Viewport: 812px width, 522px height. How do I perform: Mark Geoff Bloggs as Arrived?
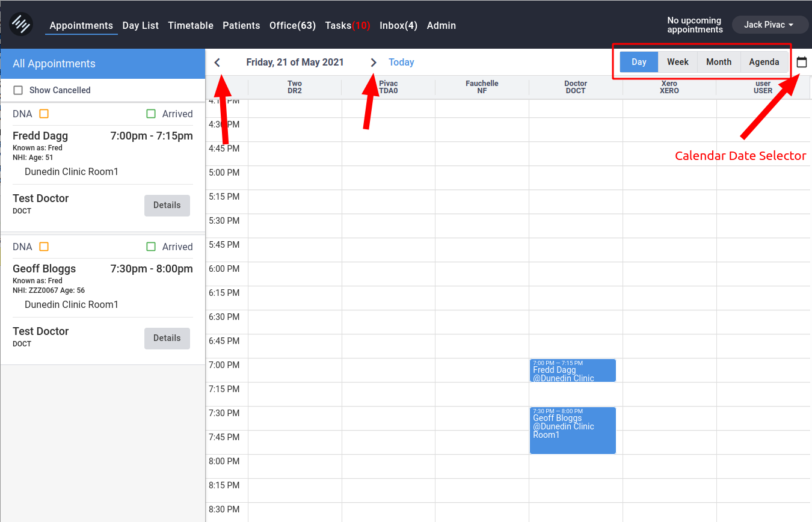(x=151, y=247)
